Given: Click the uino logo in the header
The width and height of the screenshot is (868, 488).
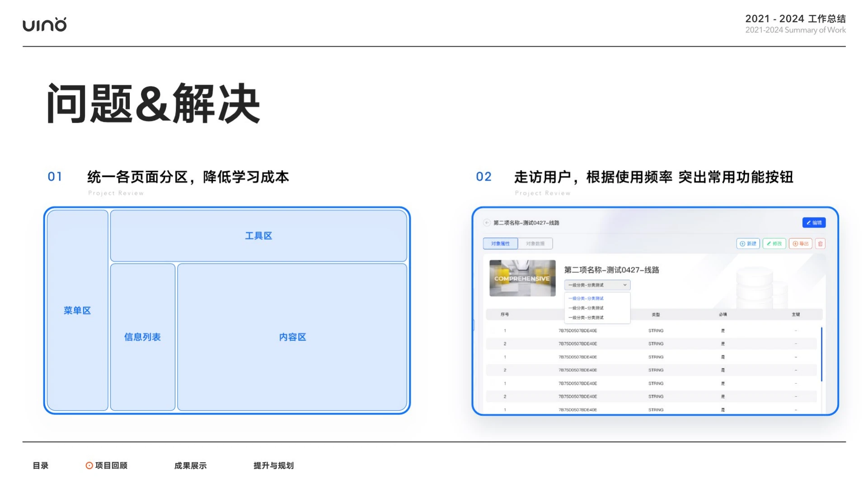Looking at the screenshot, I should (x=45, y=24).
